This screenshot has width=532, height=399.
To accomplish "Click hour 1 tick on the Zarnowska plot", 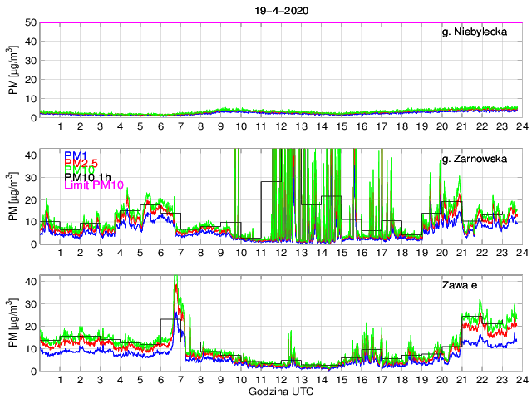I will [61, 254].
